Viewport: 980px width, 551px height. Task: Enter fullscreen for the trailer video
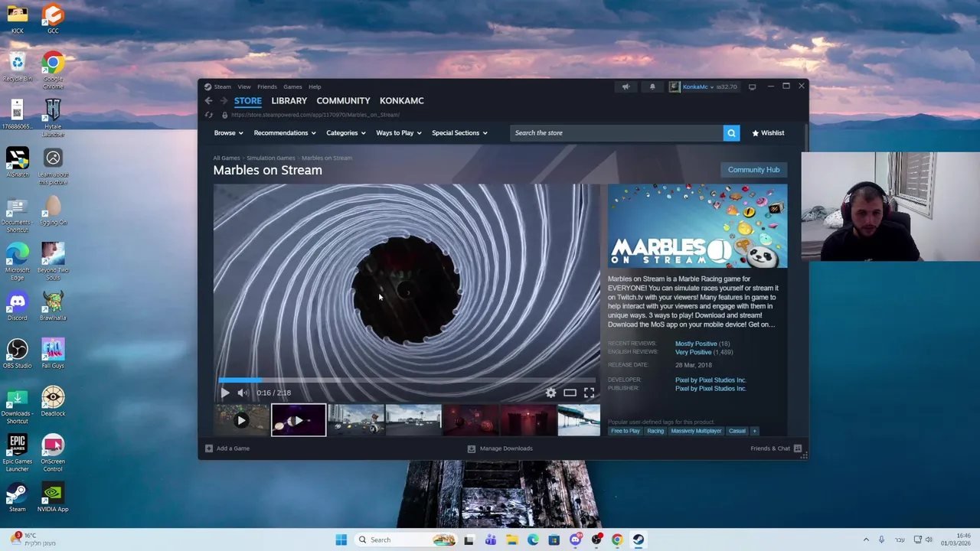[x=589, y=393]
